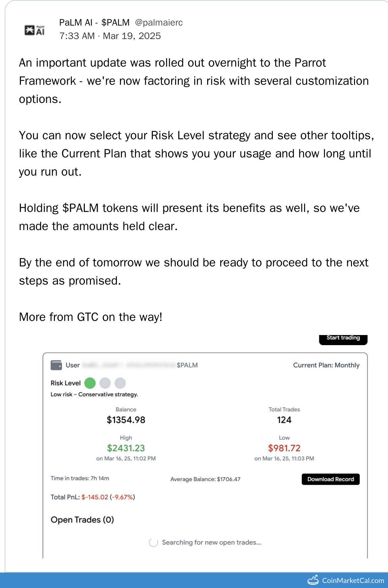Open the PaLM AI - $PALM profile name
This screenshot has height=588, width=388.
pyautogui.click(x=94, y=23)
